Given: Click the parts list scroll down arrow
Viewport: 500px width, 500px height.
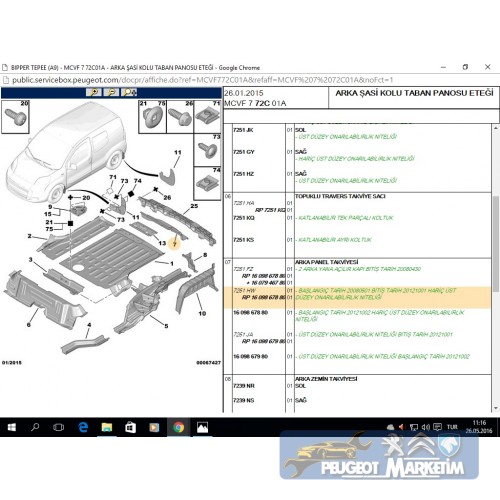Looking at the screenshot, I should [496, 408].
